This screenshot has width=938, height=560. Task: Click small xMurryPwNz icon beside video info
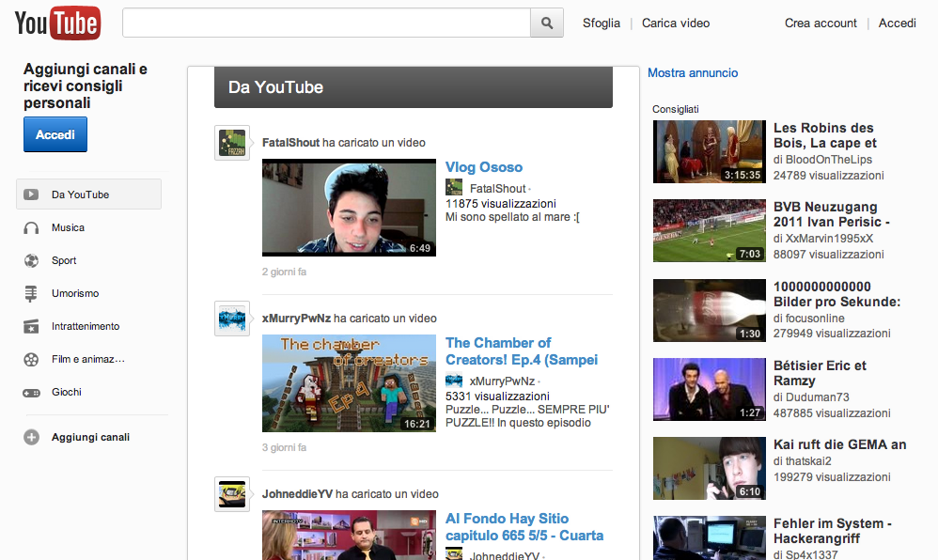[x=454, y=380]
